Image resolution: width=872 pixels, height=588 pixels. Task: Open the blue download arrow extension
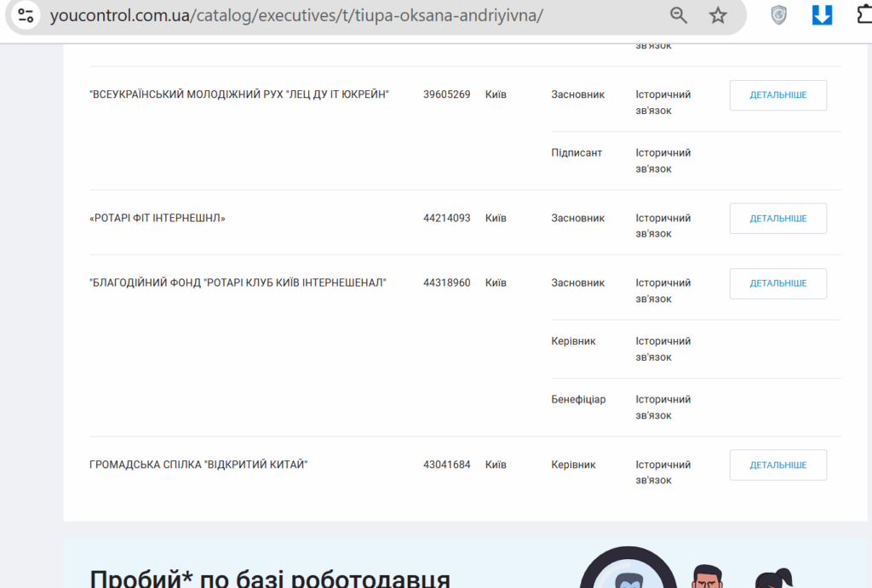tap(822, 15)
